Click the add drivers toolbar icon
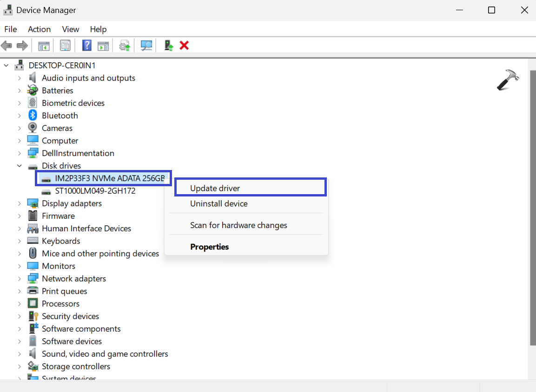The width and height of the screenshot is (536, 392). tap(169, 46)
